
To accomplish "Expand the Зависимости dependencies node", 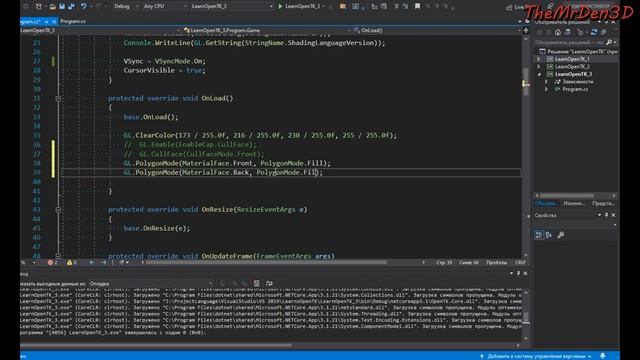I will (x=546, y=82).
